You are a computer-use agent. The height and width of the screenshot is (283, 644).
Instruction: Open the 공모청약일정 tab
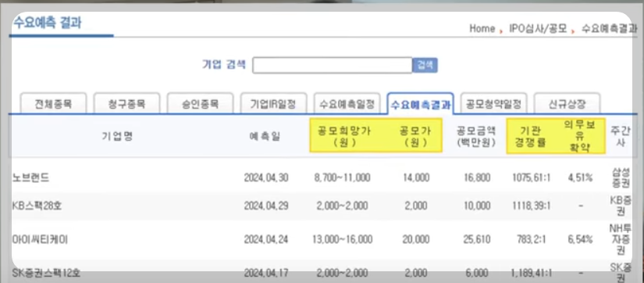click(493, 103)
